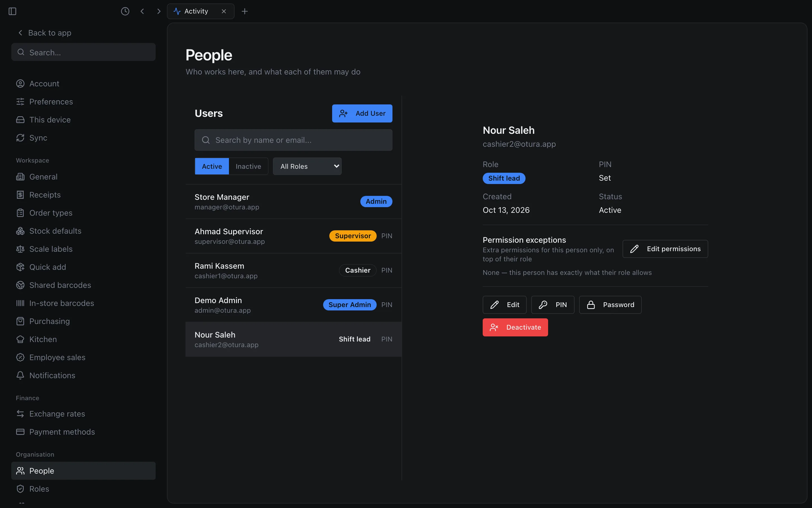Open the history clock icon
This screenshot has height=508, width=812.
[125, 11]
